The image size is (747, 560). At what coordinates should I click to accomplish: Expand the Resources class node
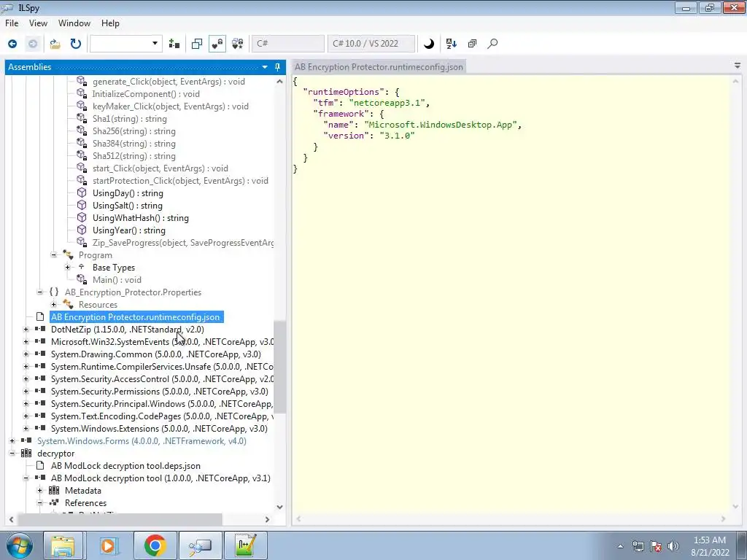pos(54,305)
